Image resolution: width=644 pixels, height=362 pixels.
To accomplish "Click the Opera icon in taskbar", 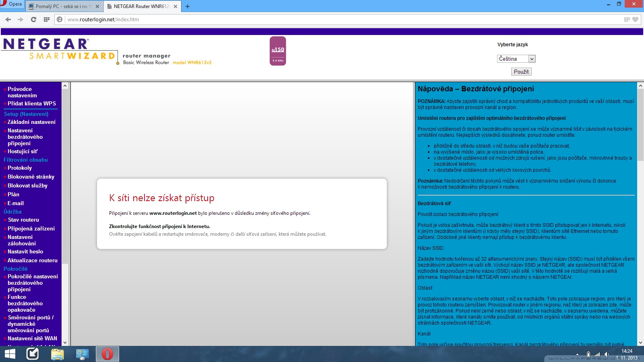I will click(x=107, y=354).
